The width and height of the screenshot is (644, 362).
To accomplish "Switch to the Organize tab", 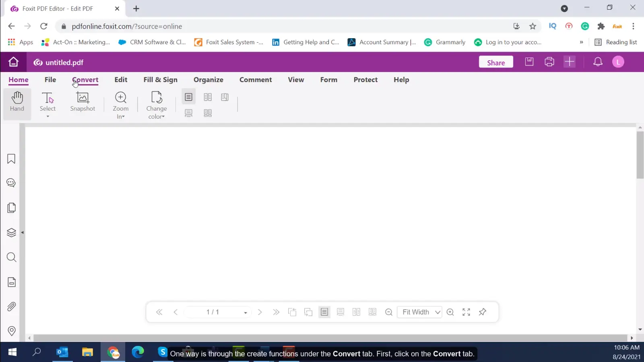I will pyautogui.click(x=208, y=80).
